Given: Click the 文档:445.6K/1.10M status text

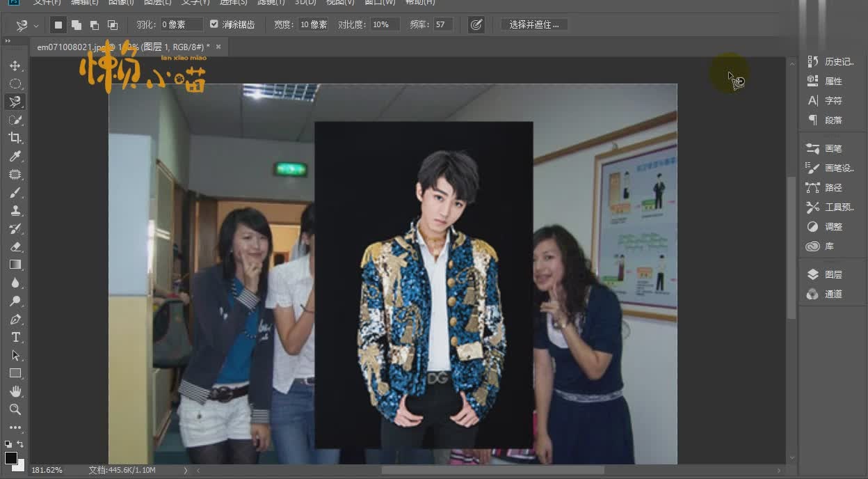Looking at the screenshot, I should pos(122,471).
